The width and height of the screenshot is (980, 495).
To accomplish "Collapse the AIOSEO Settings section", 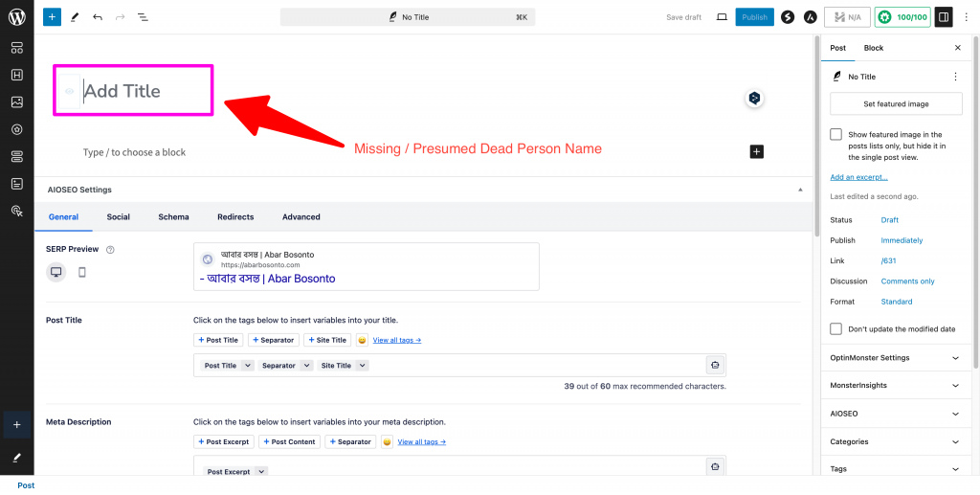I will 800,190.
